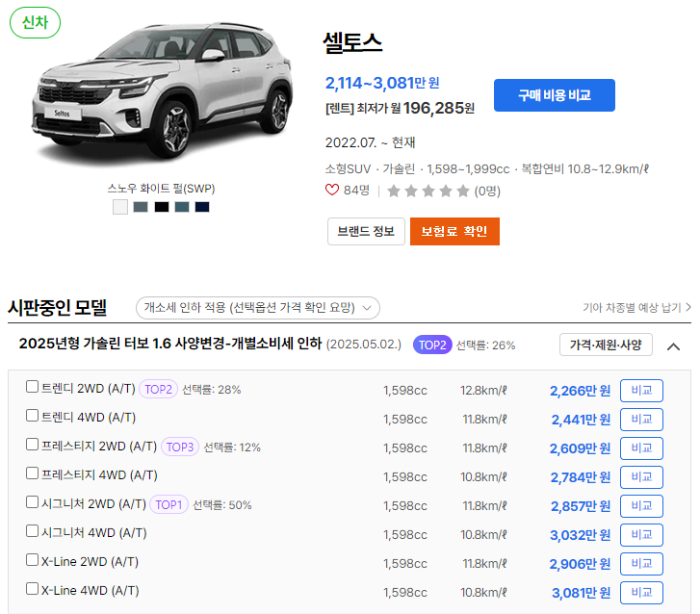Click the 2022.07. ~ 현재 date text

(x=370, y=142)
